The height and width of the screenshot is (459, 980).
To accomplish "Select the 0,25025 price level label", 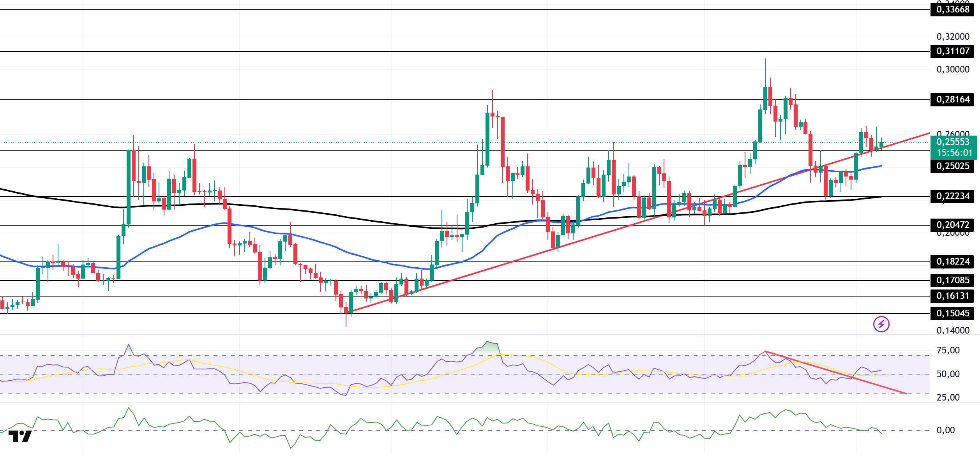I will pyautogui.click(x=952, y=166).
